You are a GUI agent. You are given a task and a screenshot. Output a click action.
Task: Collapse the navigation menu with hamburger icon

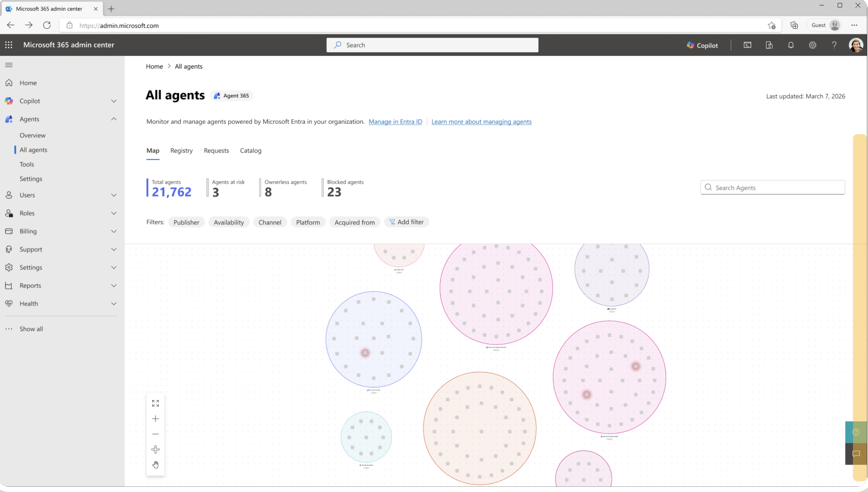(9, 65)
